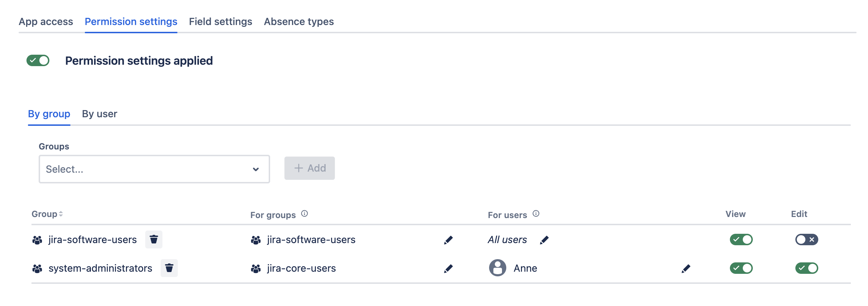Click Anne's user avatar

tap(497, 268)
